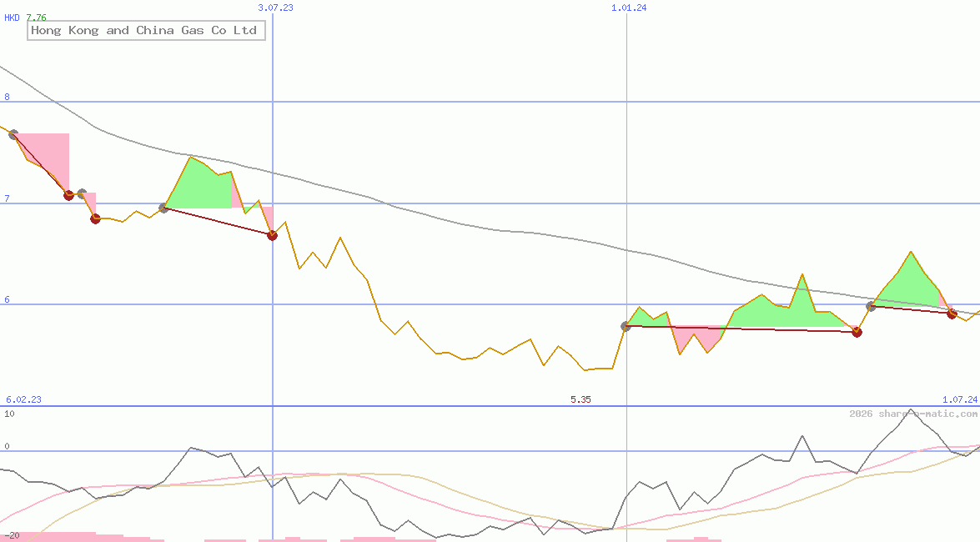Click the red sell marker near February 2023
This screenshot has height=542, width=980.
pyautogui.click(x=68, y=197)
